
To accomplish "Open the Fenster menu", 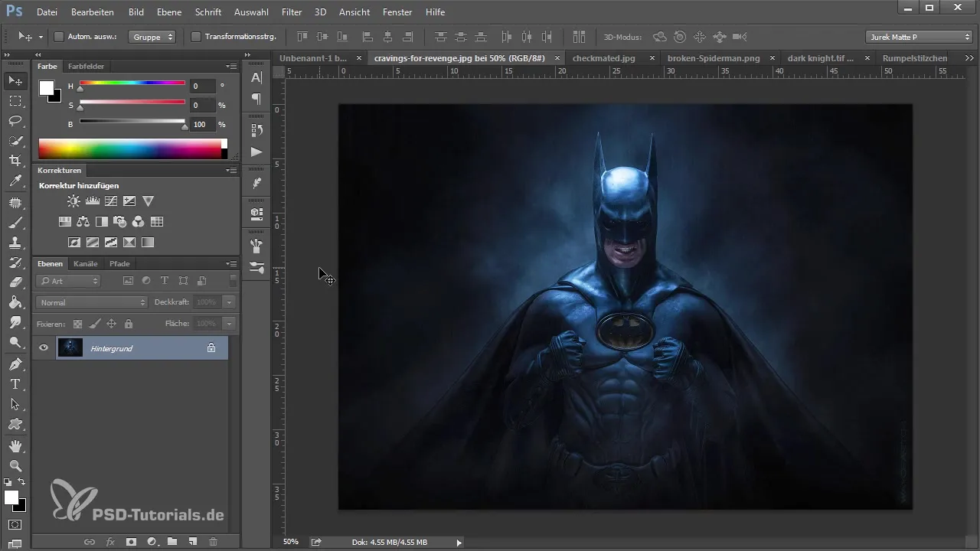I will coord(398,12).
